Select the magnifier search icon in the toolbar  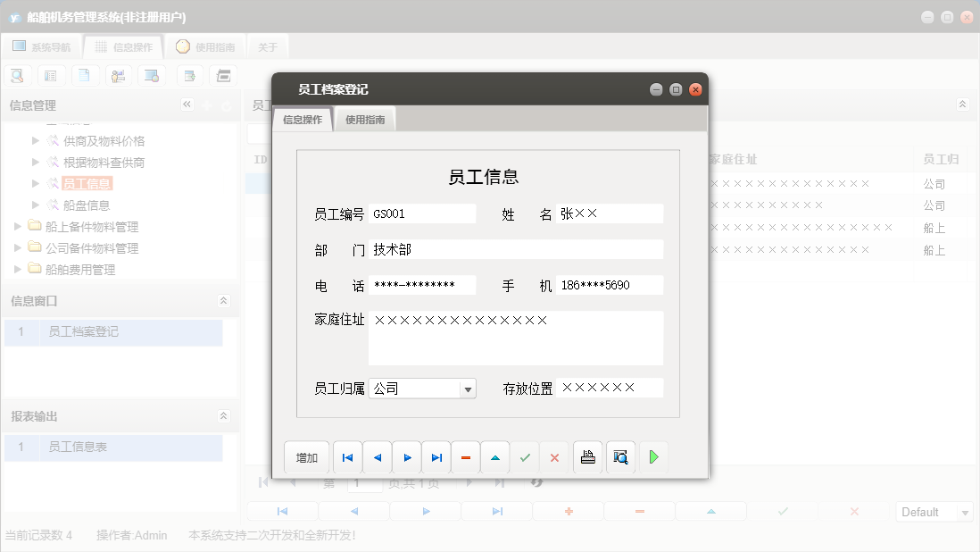(17, 75)
